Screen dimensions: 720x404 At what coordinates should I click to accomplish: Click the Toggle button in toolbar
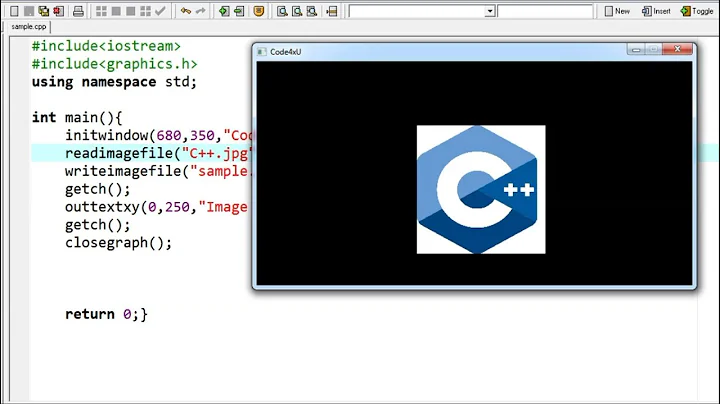[697, 11]
